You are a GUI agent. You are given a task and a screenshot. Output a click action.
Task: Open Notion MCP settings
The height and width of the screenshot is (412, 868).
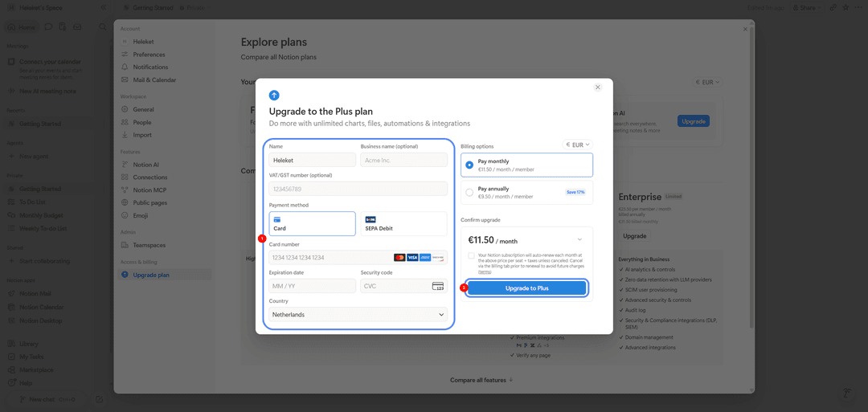tap(149, 190)
